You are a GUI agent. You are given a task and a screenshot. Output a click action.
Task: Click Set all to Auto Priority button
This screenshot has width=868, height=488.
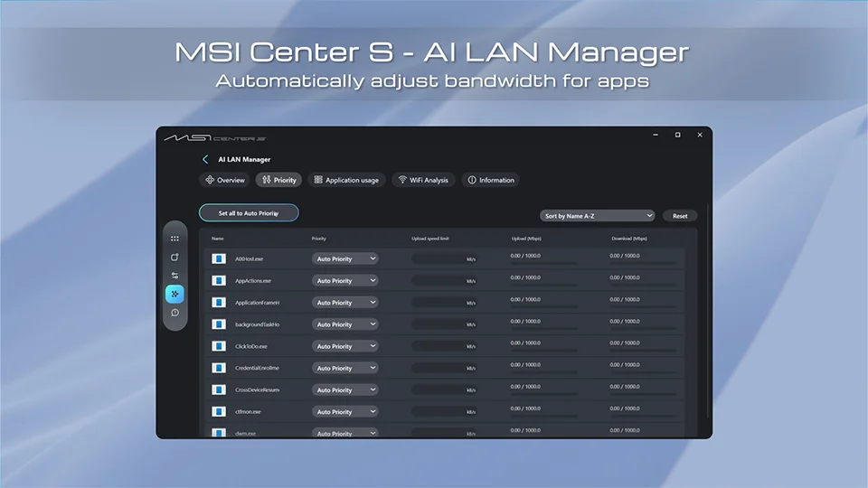(x=249, y=213)
